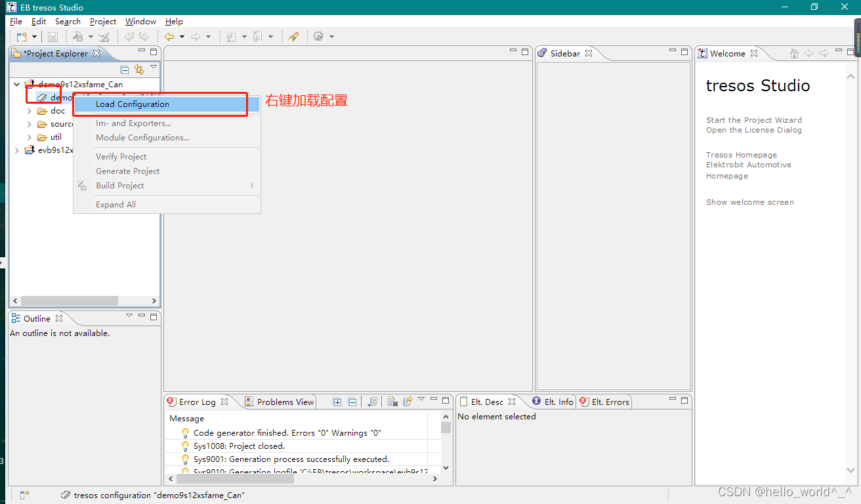
Task: Switch to the Elt. Errors tab
Action: point(604,402)
